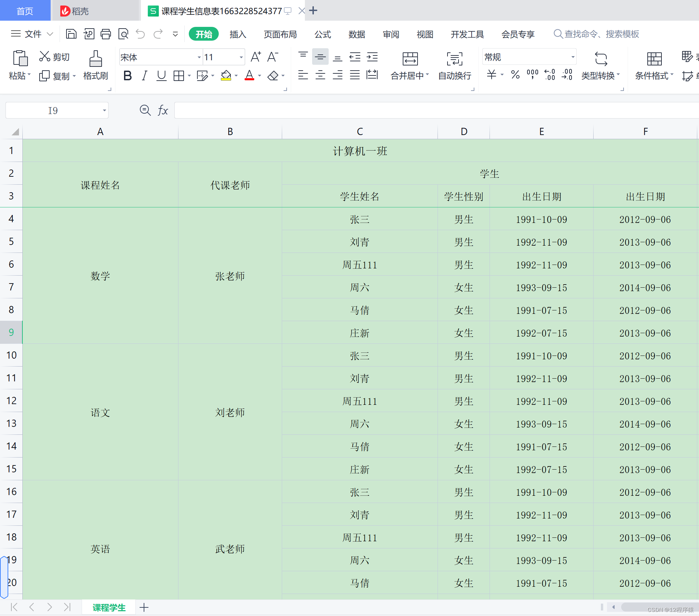Toggle Underline formatting
The height and width of the screenshot is (616, 699).
[161, 75]
